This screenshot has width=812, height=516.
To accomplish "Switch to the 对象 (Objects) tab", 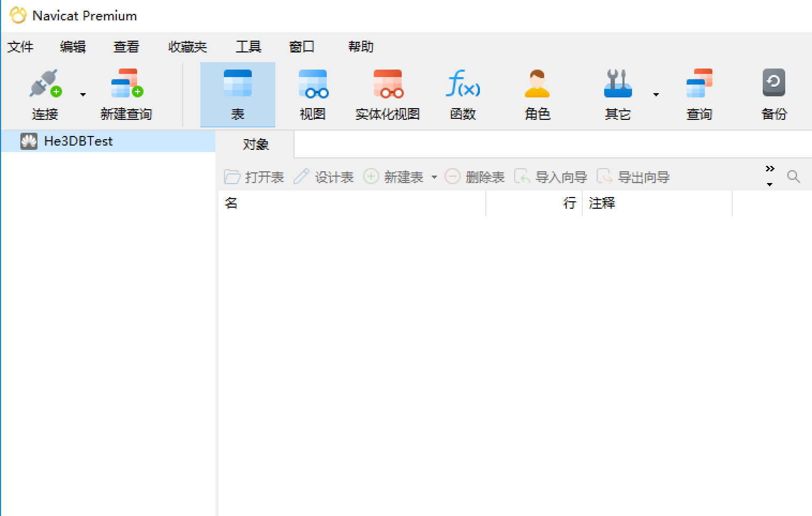I will coord(255,145).
